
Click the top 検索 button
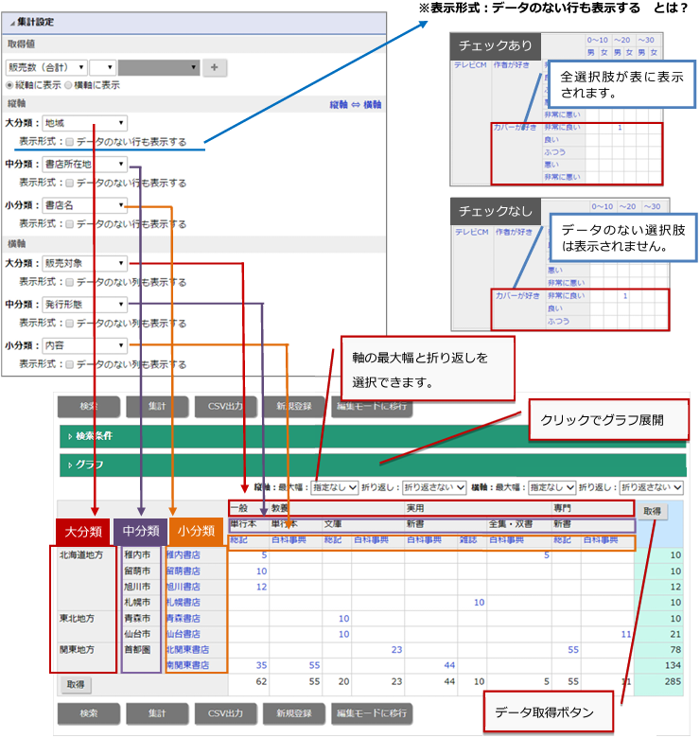click(89, 407)
